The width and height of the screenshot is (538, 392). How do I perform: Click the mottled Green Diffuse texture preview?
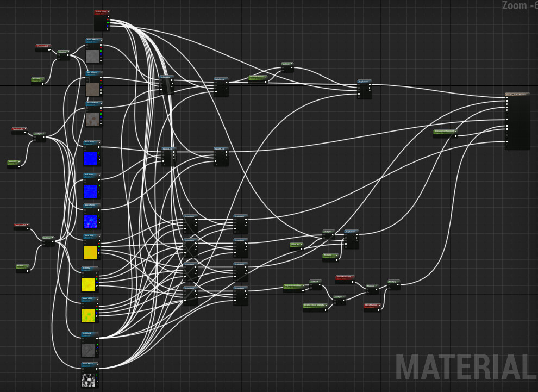(92, 120)
